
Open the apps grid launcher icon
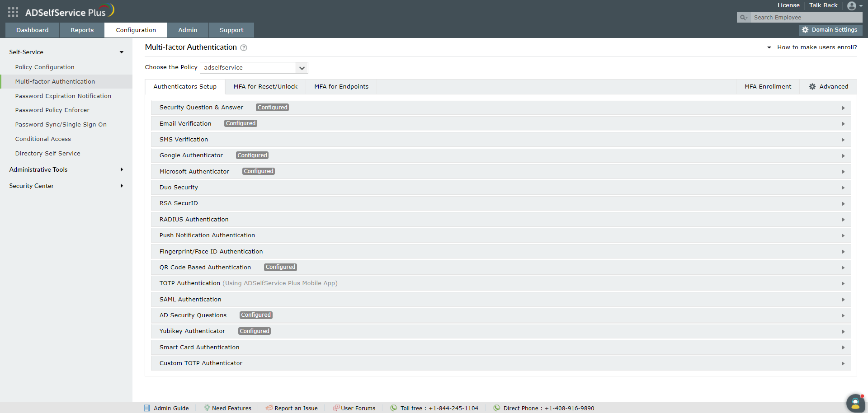[x=13, y=12]
